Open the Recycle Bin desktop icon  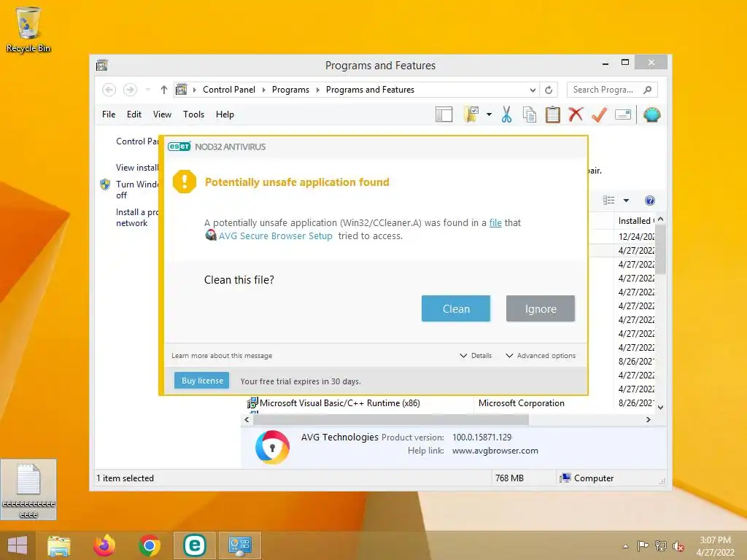[28, 29]
